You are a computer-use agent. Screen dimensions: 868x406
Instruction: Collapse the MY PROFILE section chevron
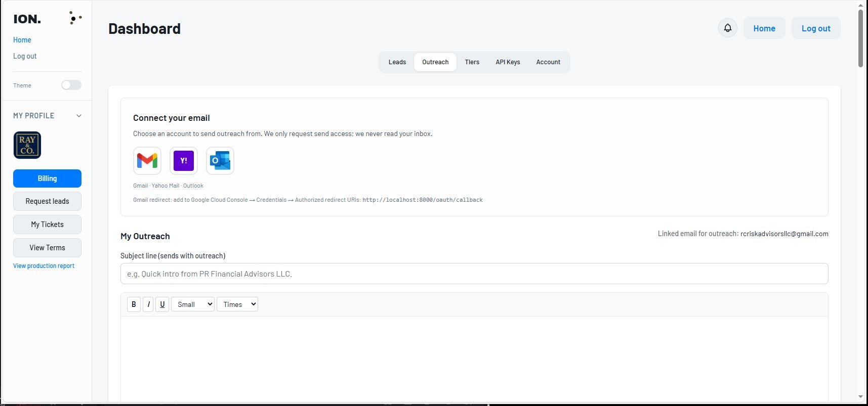tap(79, 116)
